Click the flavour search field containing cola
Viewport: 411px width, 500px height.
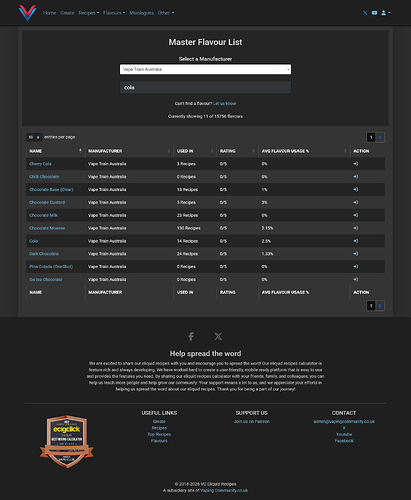(205, 87)
